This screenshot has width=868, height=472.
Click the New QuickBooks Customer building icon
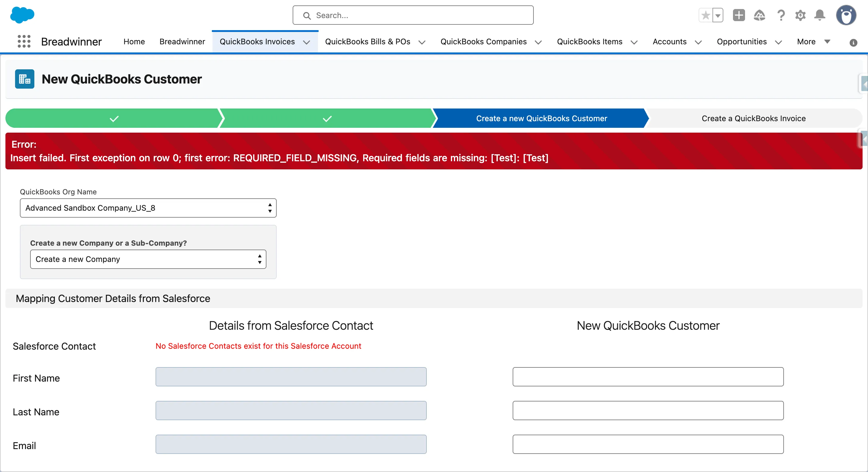25,79
